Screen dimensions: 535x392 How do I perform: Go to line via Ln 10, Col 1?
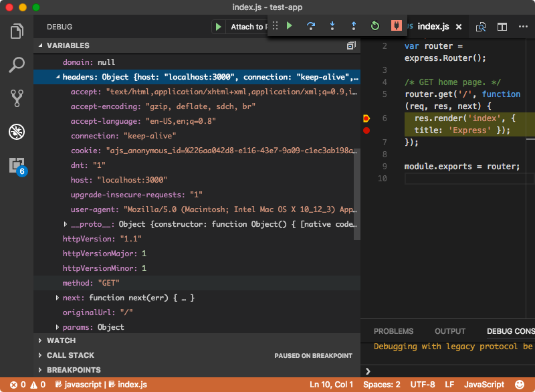point(331,385)
